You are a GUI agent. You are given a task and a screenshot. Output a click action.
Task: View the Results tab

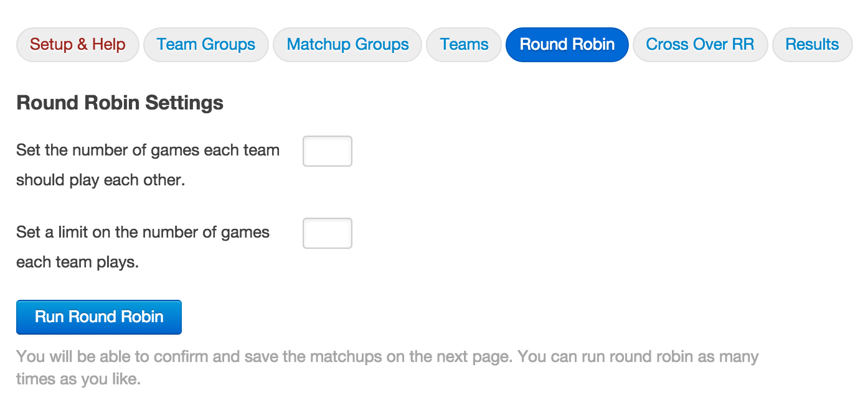pyautogui.click(x=812, y=45)
